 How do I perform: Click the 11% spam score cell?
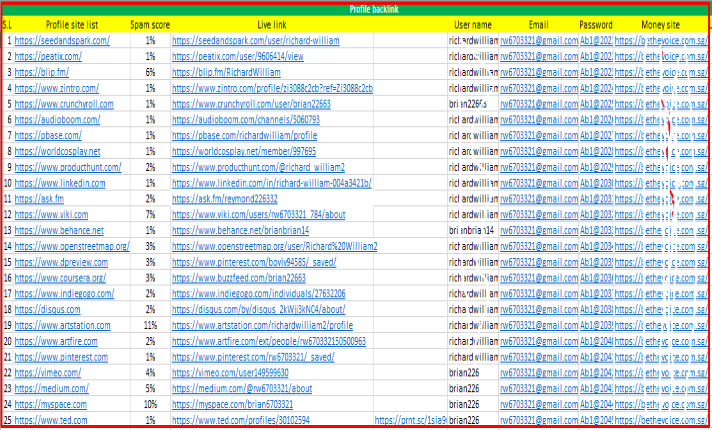150,325
